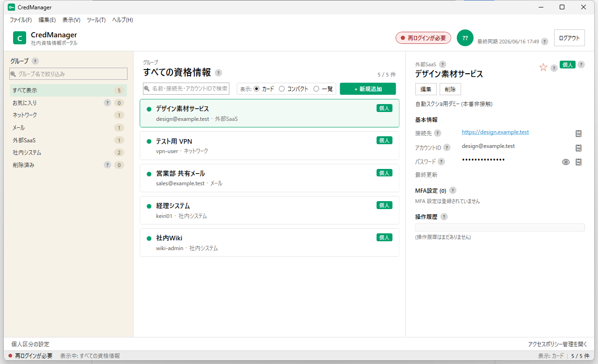Click the green C CredManager logo
598x364 pixels.
20,38
